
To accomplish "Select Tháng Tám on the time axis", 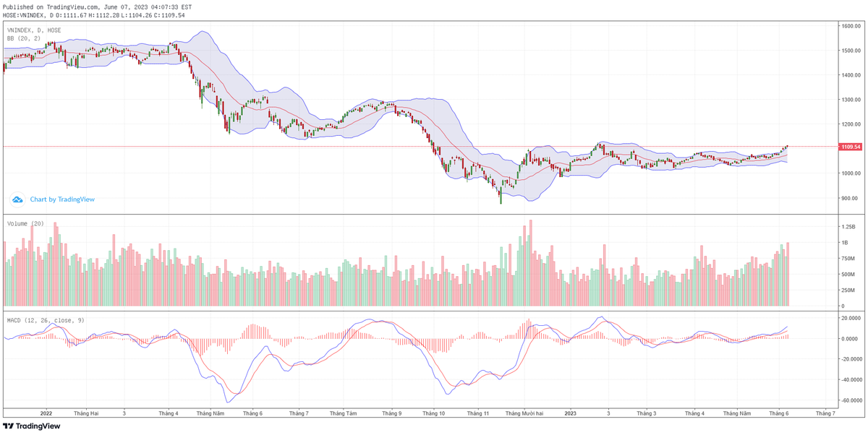I will (343, 414).
